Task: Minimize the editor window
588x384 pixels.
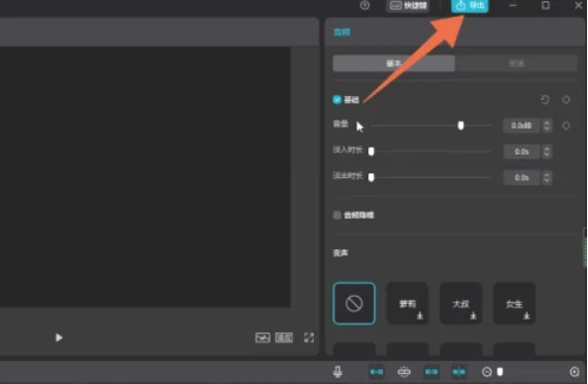Action: pyautogui.click(x=513, y=5)
